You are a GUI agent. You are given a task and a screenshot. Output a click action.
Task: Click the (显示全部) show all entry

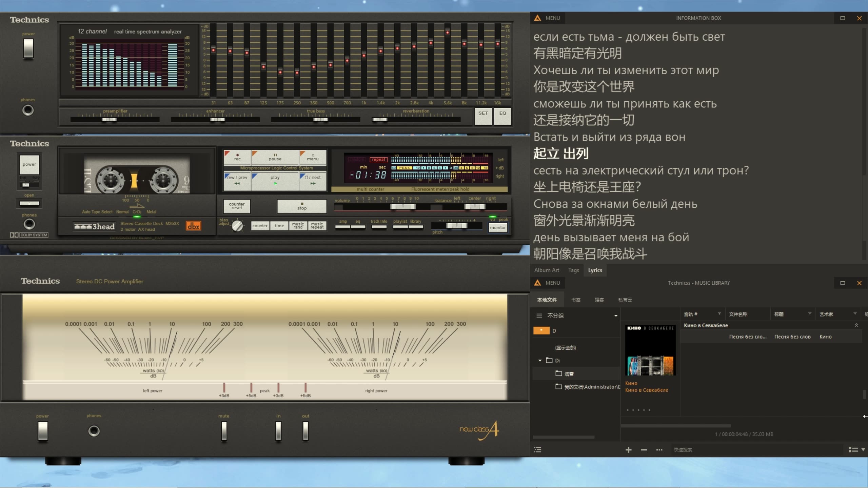(565, 348)
